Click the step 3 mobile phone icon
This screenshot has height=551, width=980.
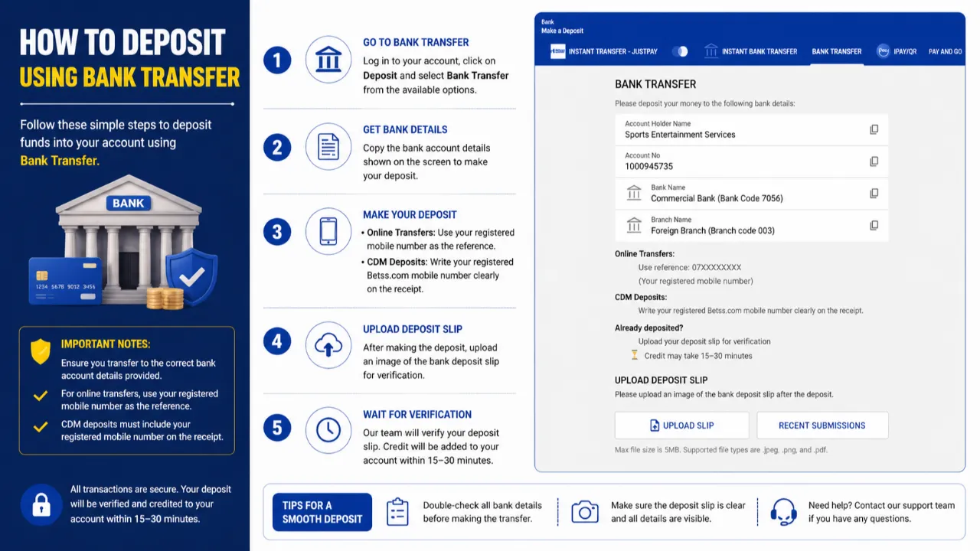tap(328, 232)
